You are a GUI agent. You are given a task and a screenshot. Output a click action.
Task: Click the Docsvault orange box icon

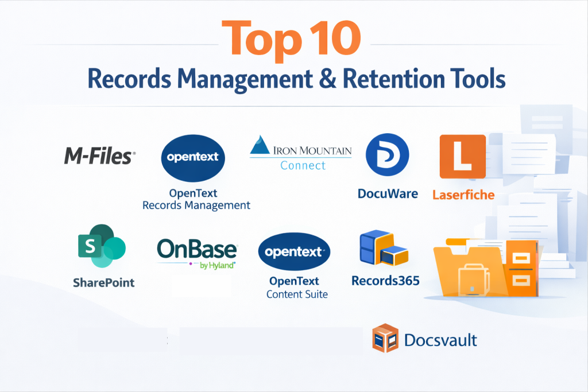point(385,338)
